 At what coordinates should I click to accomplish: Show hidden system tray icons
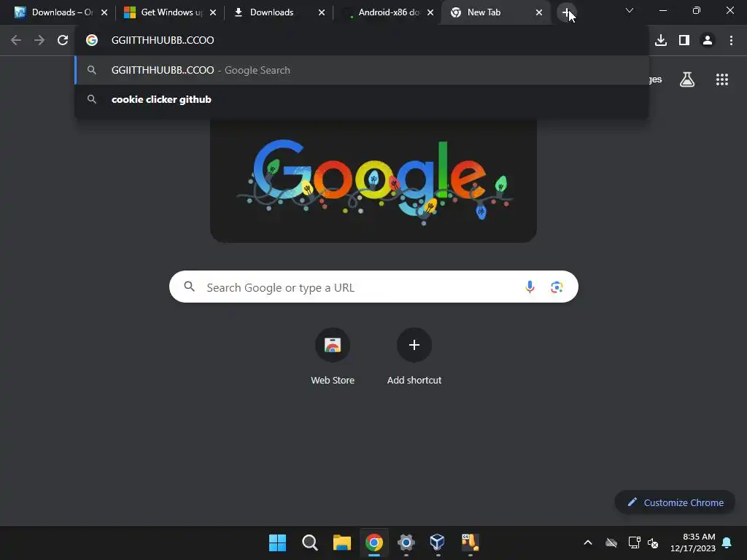(x=588, y=542)
